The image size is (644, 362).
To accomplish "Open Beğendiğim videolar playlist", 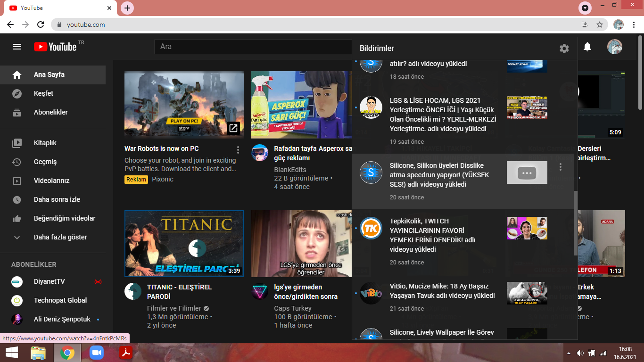I will tap(53, 218).
